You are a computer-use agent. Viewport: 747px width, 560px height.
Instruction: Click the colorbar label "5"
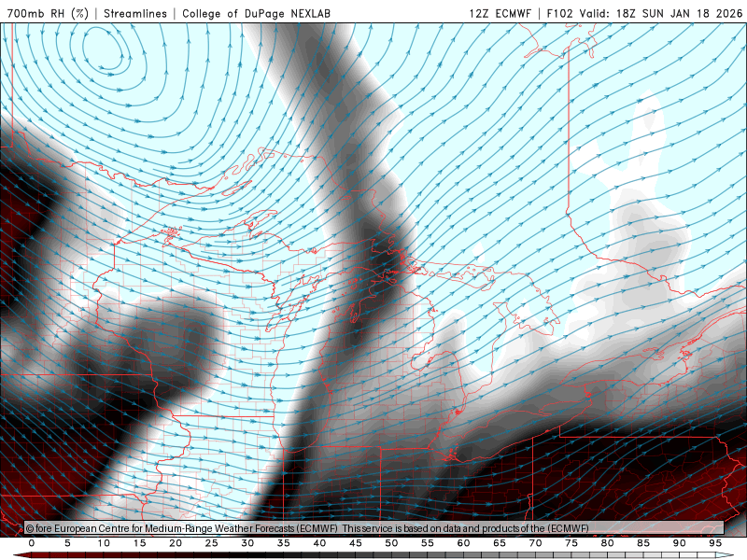67,543
